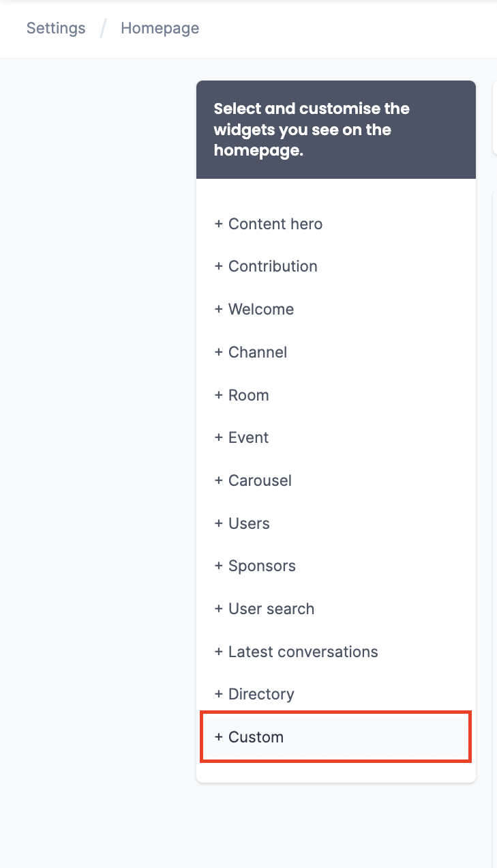The image size is (497, 868).
Task: Click the plus icon beside Carousel
Action: 219,480
